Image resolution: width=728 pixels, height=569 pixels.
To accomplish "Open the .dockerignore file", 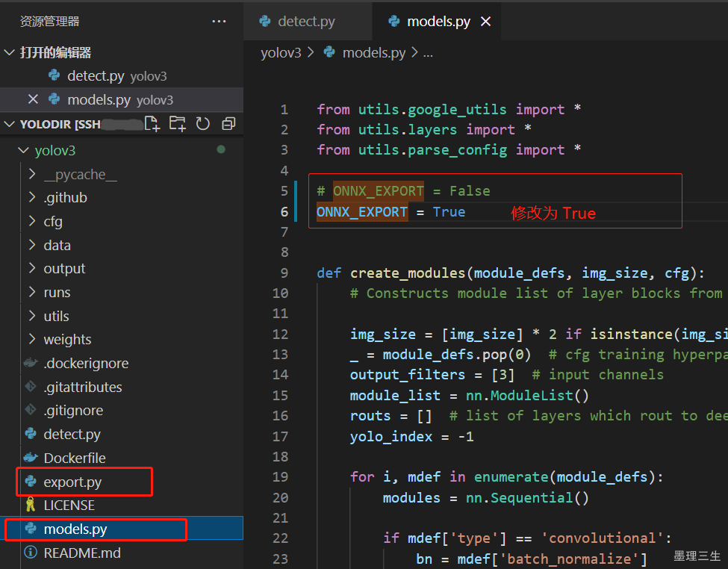I will tap(86, 363).
